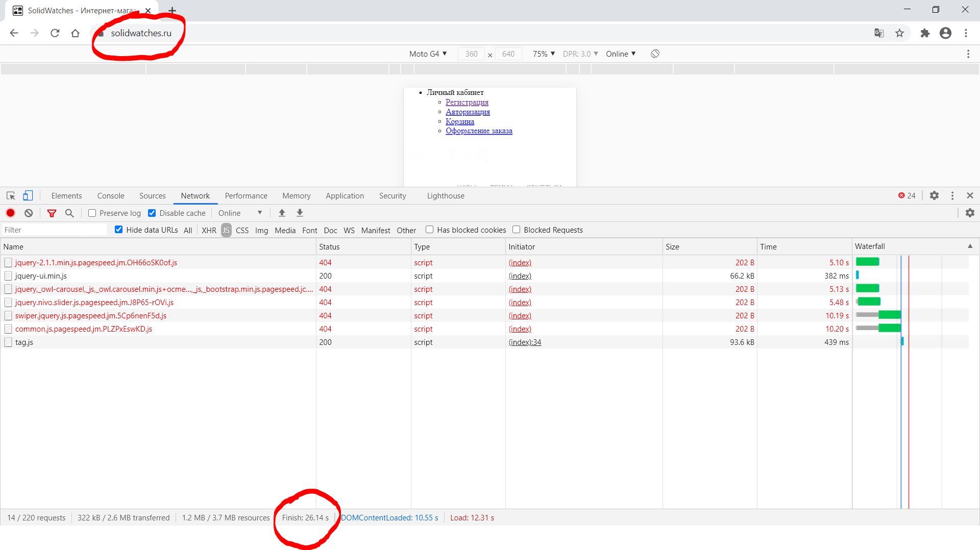This screenshot has height=550, width=980.
Task: Close the DevTools panel
Action: coord(970,195)
